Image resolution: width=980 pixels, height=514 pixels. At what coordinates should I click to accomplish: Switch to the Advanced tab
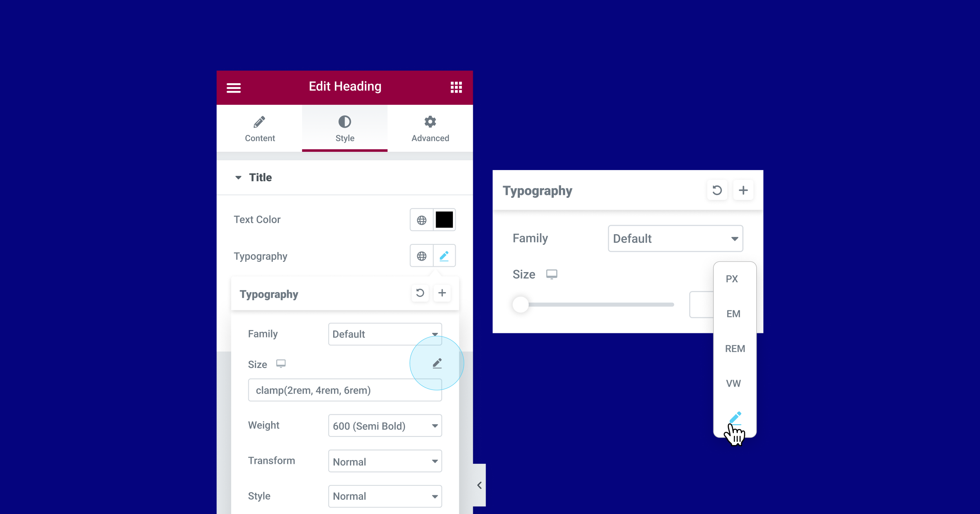(x=430, y=128)
